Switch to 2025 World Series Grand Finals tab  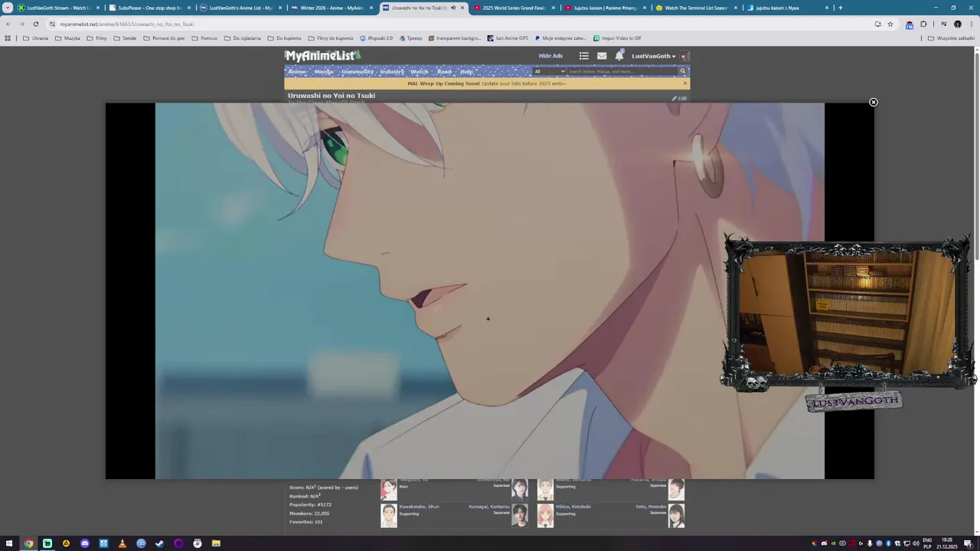pos(514,8)
